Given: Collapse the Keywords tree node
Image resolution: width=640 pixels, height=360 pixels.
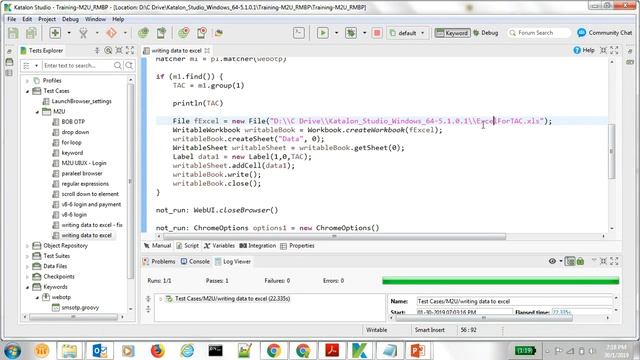Looking at the screenshot, I should coord(27,287).
